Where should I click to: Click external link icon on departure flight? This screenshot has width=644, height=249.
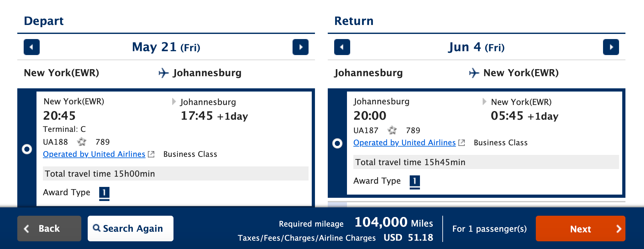[x=151, y=154]
